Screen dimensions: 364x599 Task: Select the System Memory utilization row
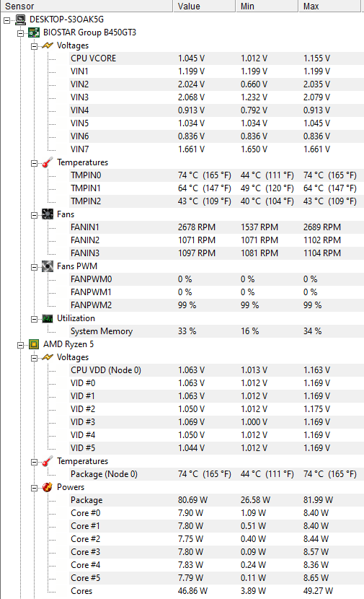pyautogui.click(x=216, y=331)
